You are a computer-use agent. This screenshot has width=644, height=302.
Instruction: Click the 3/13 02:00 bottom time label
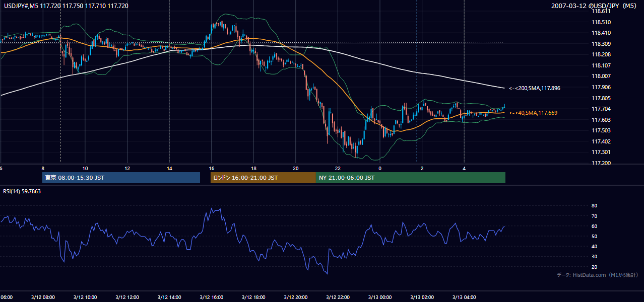[422, 297]
